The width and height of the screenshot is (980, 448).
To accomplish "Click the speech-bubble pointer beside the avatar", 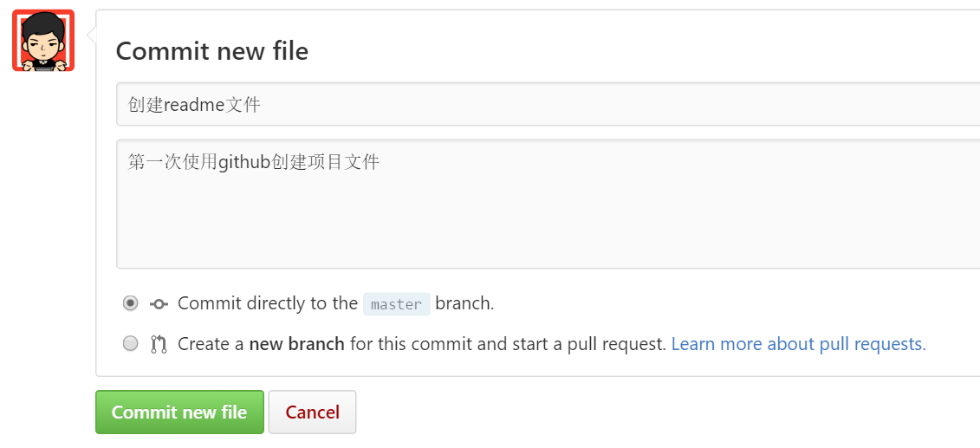I will (91, 36).
